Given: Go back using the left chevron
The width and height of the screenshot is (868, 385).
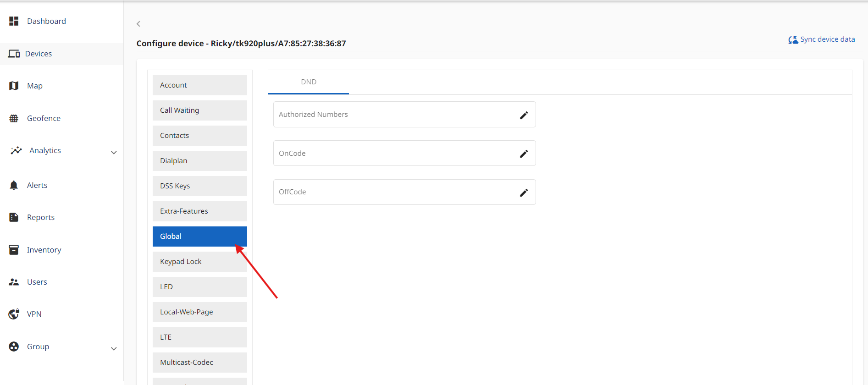Looking at the screenshot, I should pos(138,24).
